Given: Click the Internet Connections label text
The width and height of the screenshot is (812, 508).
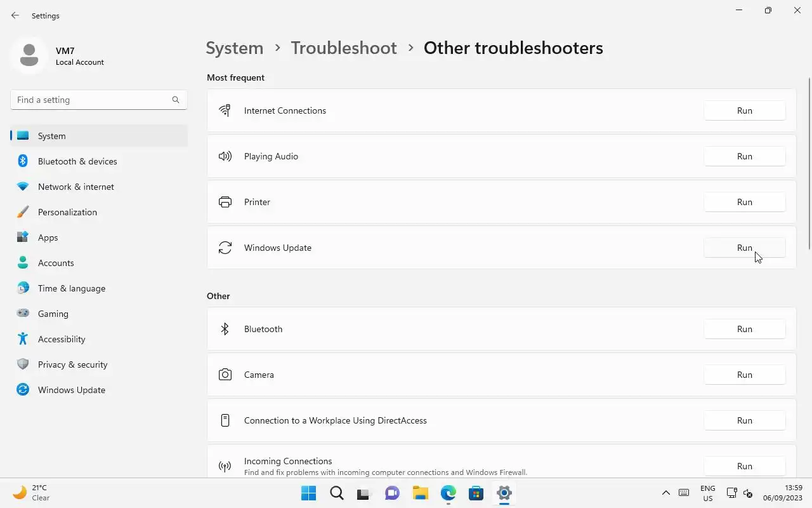Looking at the screenshot, I should tap(285, 110).
